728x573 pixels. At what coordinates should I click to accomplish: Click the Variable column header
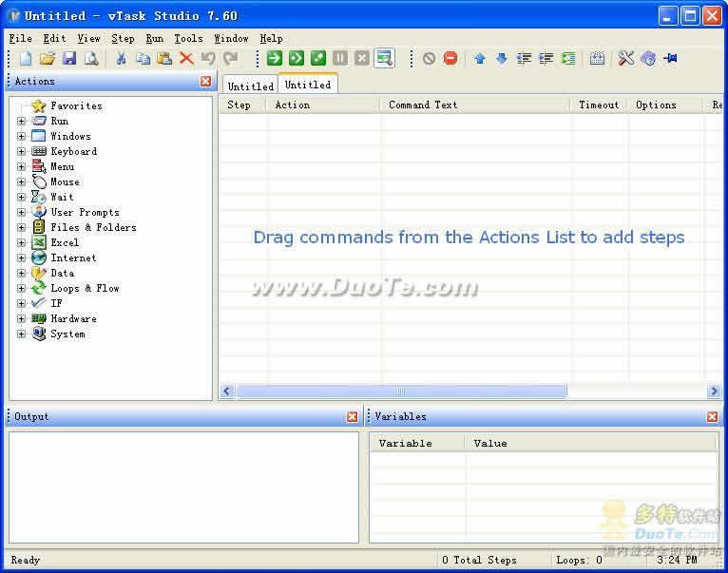pos(417,444)
